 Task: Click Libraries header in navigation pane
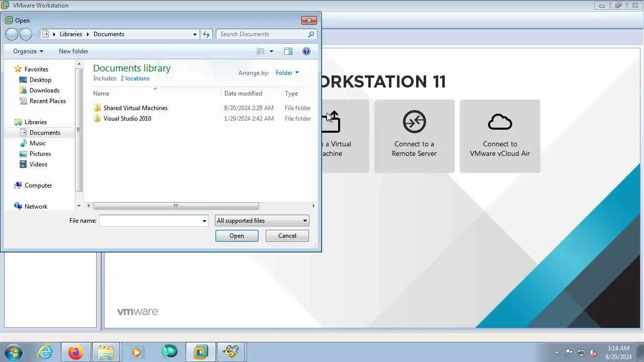pyautogui.click(x=35, y=122)
